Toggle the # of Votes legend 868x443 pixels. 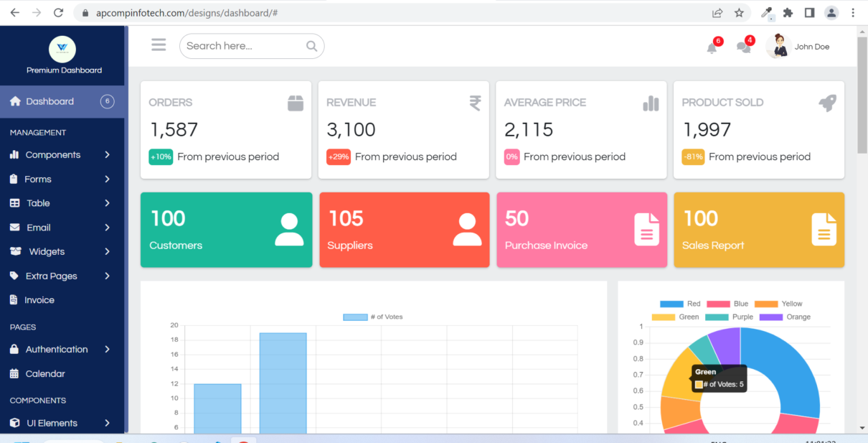(373, 317)
